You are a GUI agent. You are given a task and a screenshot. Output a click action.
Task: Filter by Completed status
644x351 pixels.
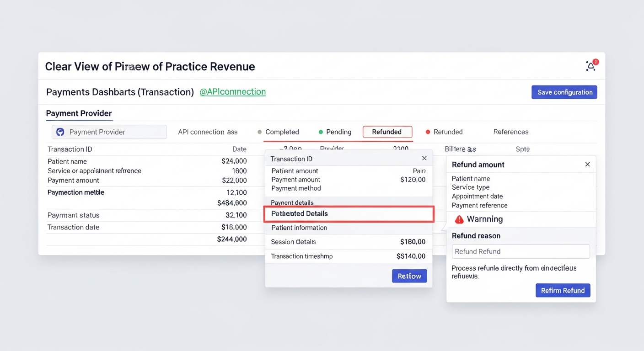click(x=278, y=132)
